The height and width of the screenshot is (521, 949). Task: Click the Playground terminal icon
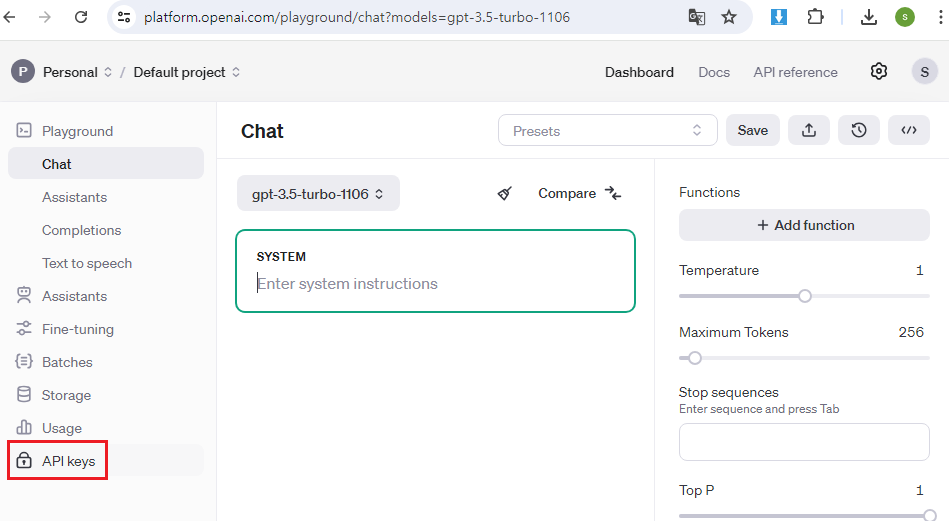24,130
